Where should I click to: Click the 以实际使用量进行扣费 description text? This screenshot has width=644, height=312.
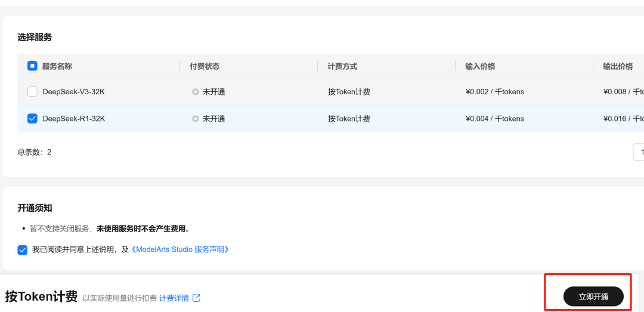click(x=119, y=298)
